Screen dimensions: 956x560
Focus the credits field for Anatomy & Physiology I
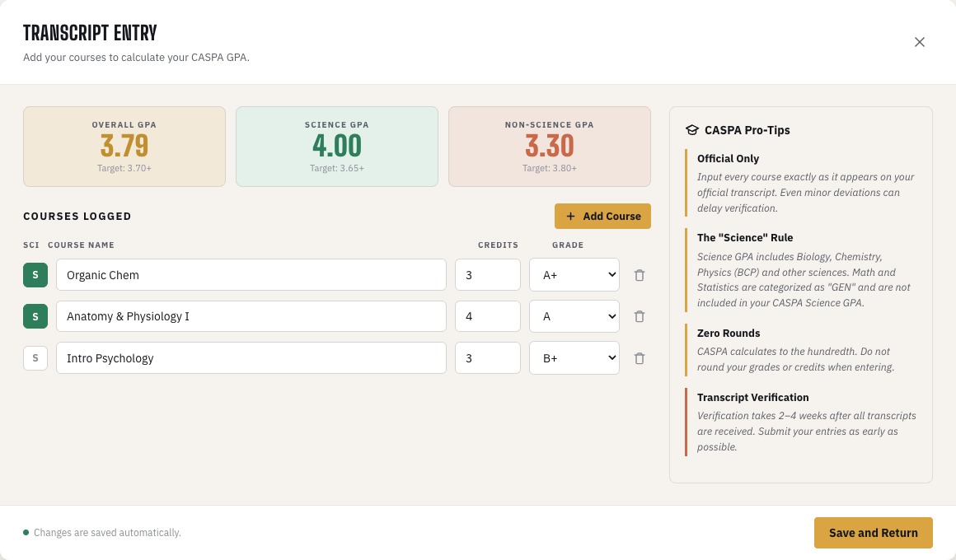488,316
